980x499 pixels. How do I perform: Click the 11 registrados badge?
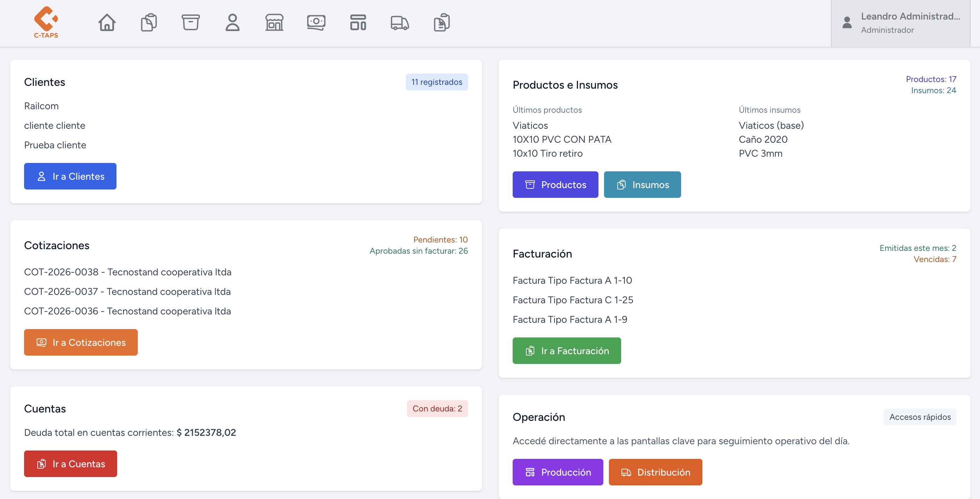tap(436, 82)
